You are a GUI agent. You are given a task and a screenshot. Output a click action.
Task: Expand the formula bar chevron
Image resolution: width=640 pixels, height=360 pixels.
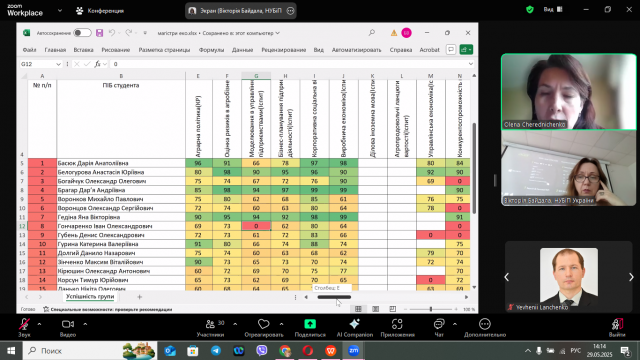pos(471,64)
